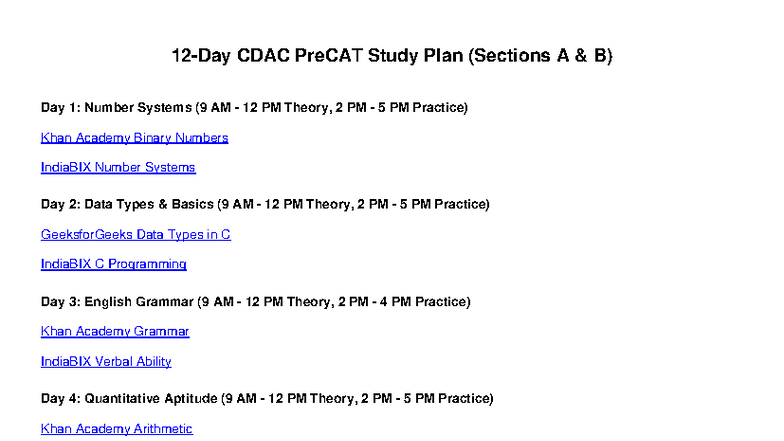Open the Khan Academy Binary Numbers link
The image size is (784, 441).
[134, 138]
